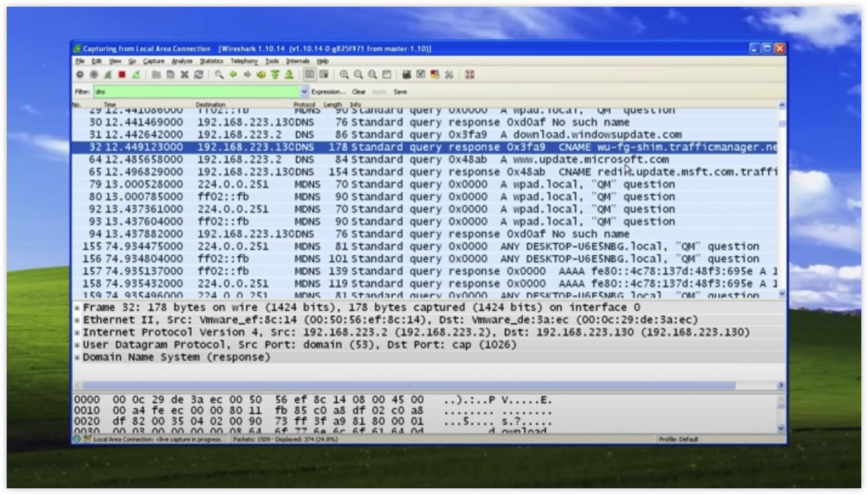Select packet 94 No such name response
Screen dimensions: 868x495
click(424, 234)
